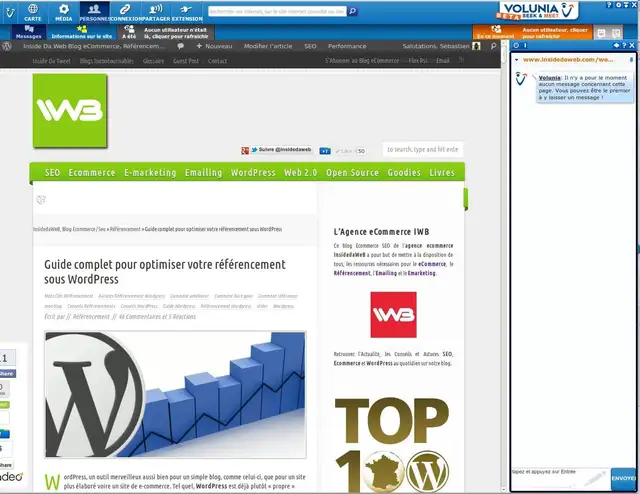Click the WordPress chart article image
The height and width of the screenshot is (494, 640).
(x=176, y=394)
